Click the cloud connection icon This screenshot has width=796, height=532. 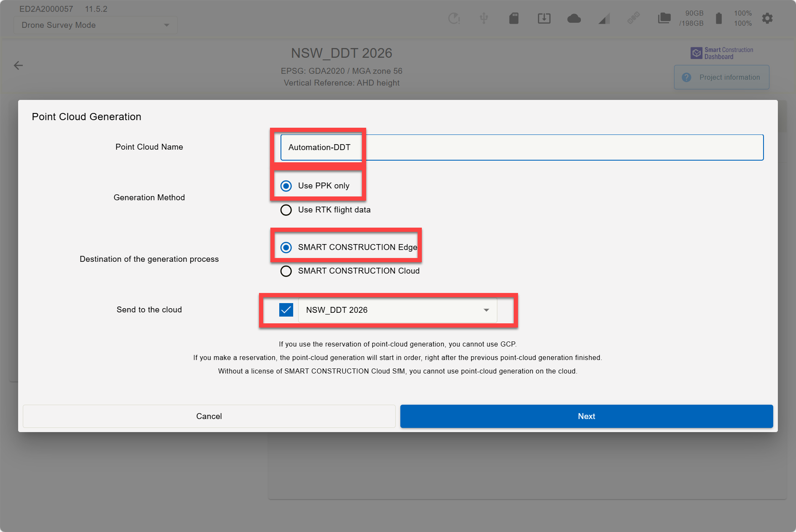[x=574, y=18]
